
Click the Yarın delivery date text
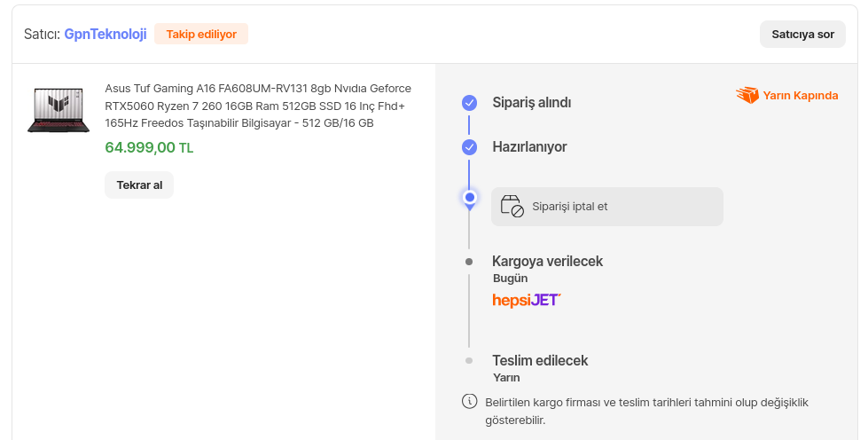tap(506, 377)
